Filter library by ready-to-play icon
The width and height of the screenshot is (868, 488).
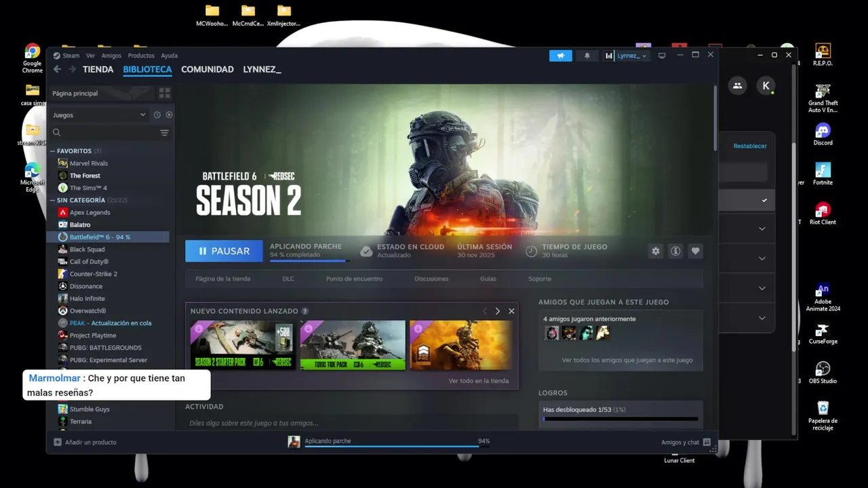tap(169, 115)
